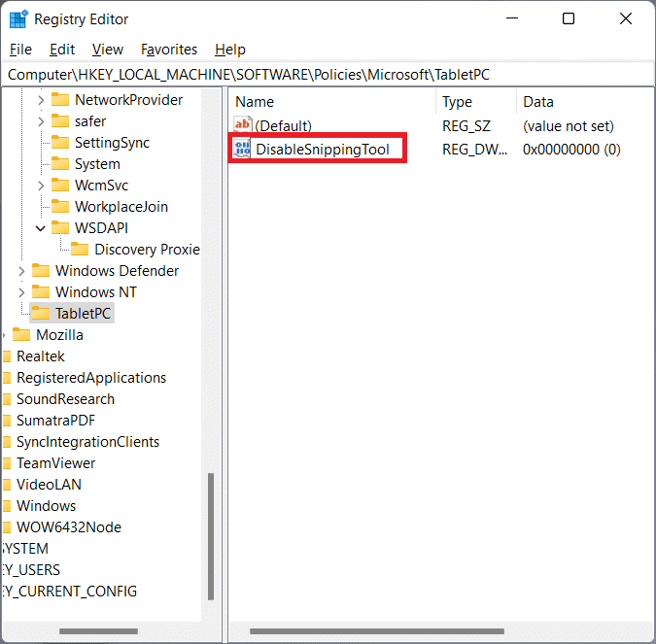Select the System folder icon
This screenshot has height=644, width=656.
coord(60,163)
